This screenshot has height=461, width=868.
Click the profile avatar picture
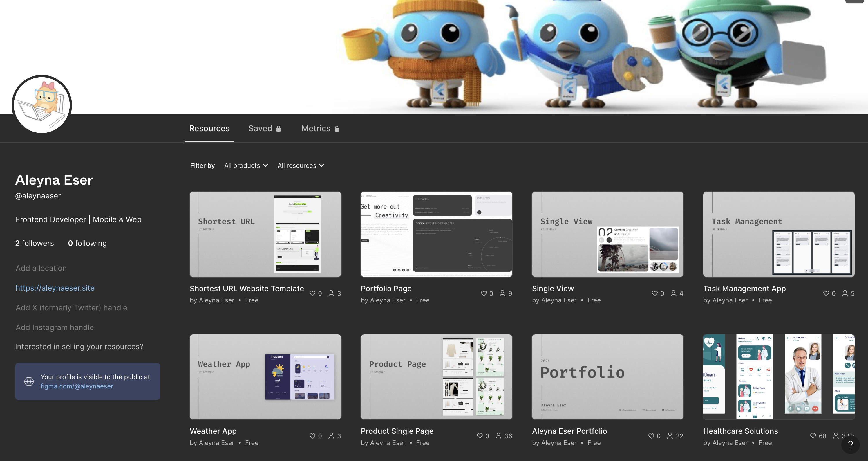pyautogui.click(x=42, y=104)
